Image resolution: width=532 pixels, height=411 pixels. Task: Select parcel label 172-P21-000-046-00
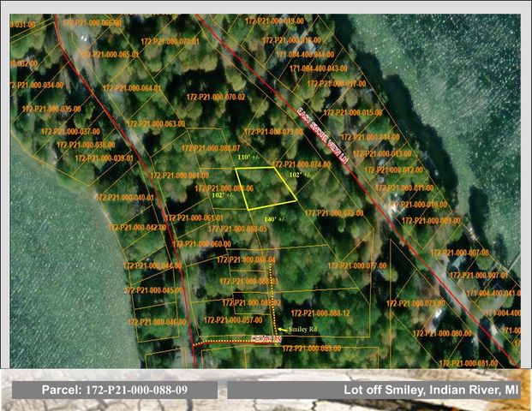tap(157, 322)
